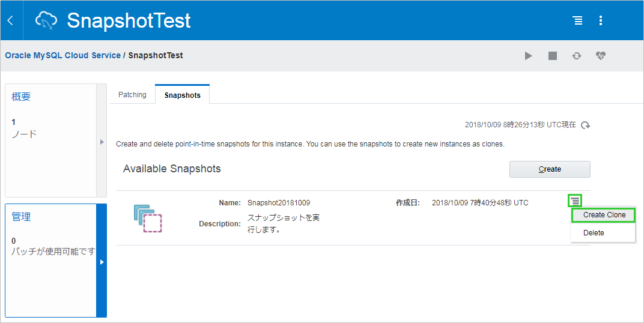644x323 pixels.
Task: Restart the service with the circular arrows
Action: 577,56
